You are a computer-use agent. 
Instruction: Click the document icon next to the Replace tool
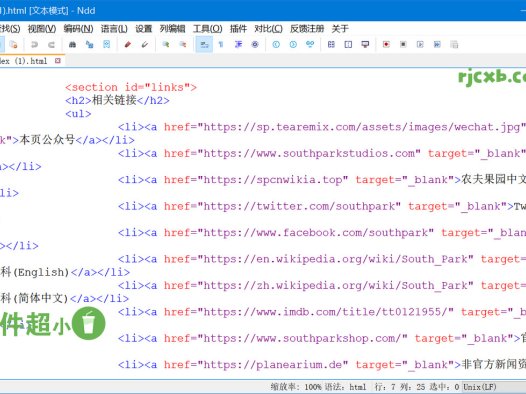(107, 45)
